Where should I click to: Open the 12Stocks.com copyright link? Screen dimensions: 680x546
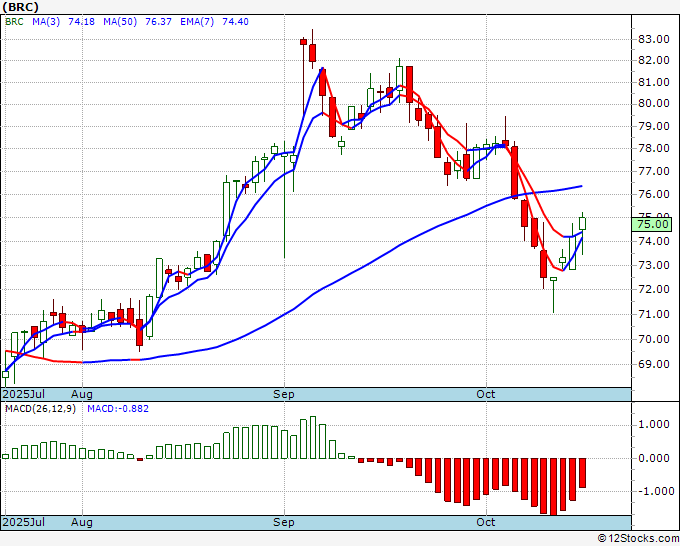[x=638, y=539]
